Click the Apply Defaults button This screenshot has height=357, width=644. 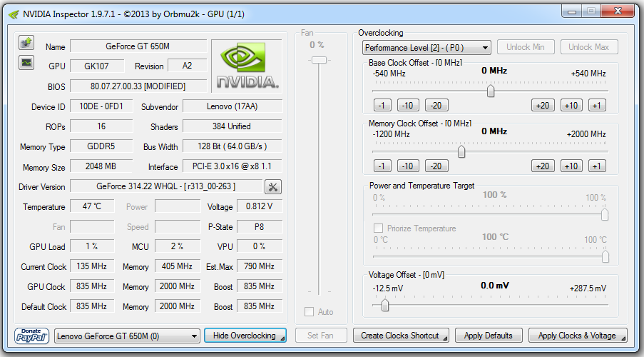click(x=489, y=336)
